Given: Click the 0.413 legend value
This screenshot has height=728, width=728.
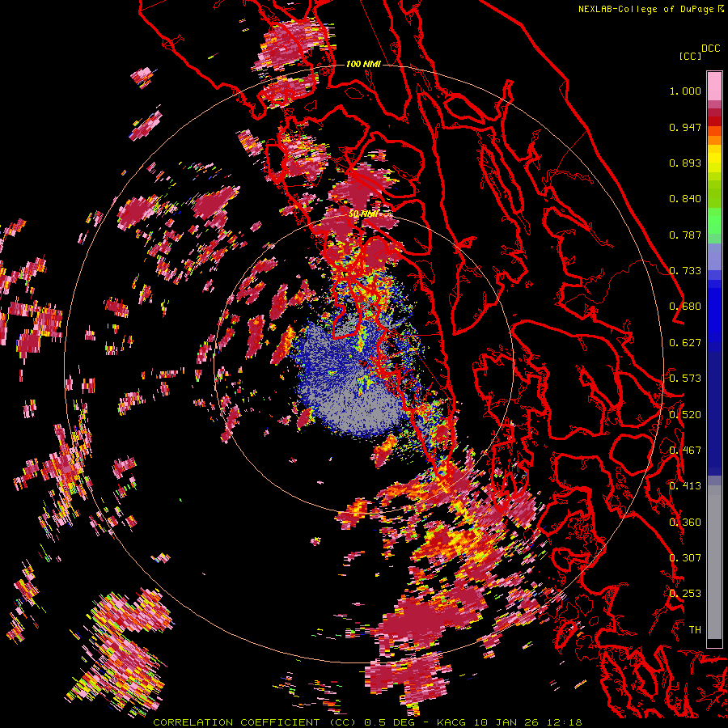Looking at the screenshot, I should [x=685, y=486].
